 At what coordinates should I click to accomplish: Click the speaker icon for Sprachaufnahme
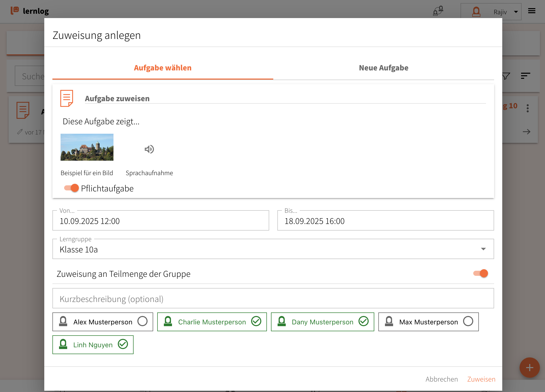click(149, 149)
